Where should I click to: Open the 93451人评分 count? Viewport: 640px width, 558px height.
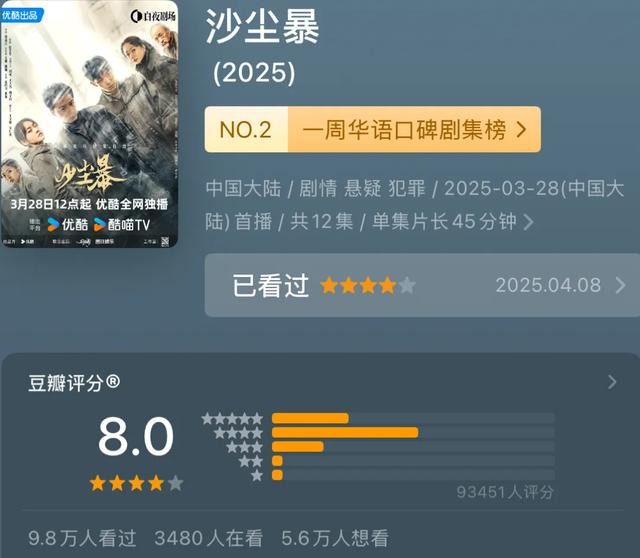tap(505, 492)
